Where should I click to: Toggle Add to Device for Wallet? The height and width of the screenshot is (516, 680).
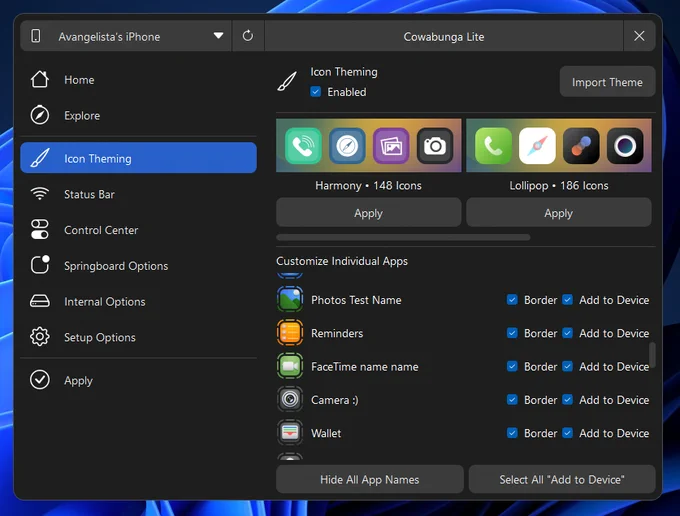(568, 433)
